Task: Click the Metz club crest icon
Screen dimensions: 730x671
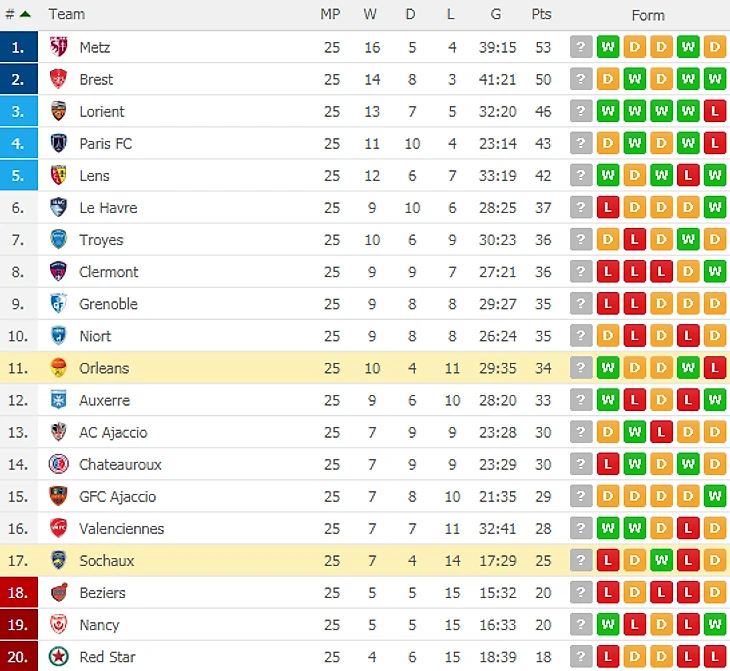Action: [x=58, y=47]
